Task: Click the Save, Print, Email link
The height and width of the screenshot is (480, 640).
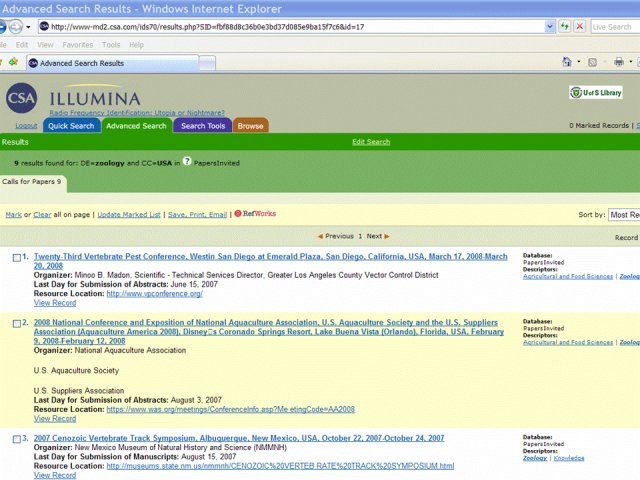Action: pyautogui.click(x=198, y=215)
